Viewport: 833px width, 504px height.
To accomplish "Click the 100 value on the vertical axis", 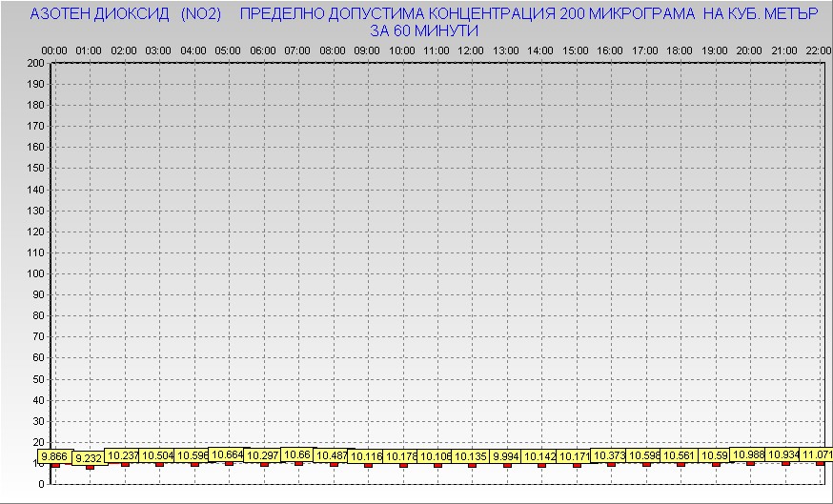I will pyautogui.click(x=35, y=273).
